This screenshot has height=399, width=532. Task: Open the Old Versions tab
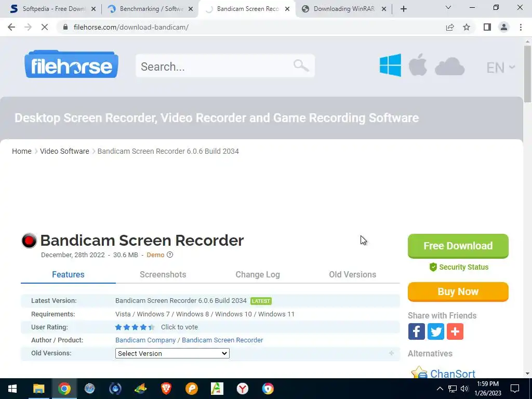(x=353, y=274)
